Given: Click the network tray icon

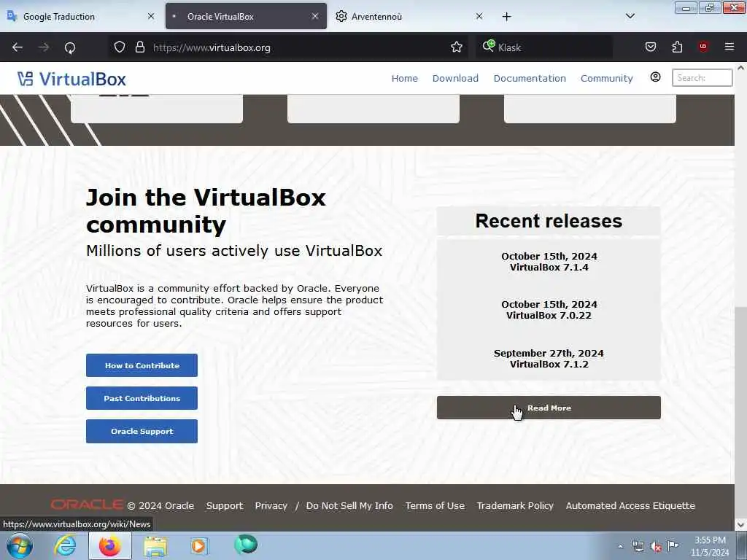Looking at the screenshot, I should (638, 546).
